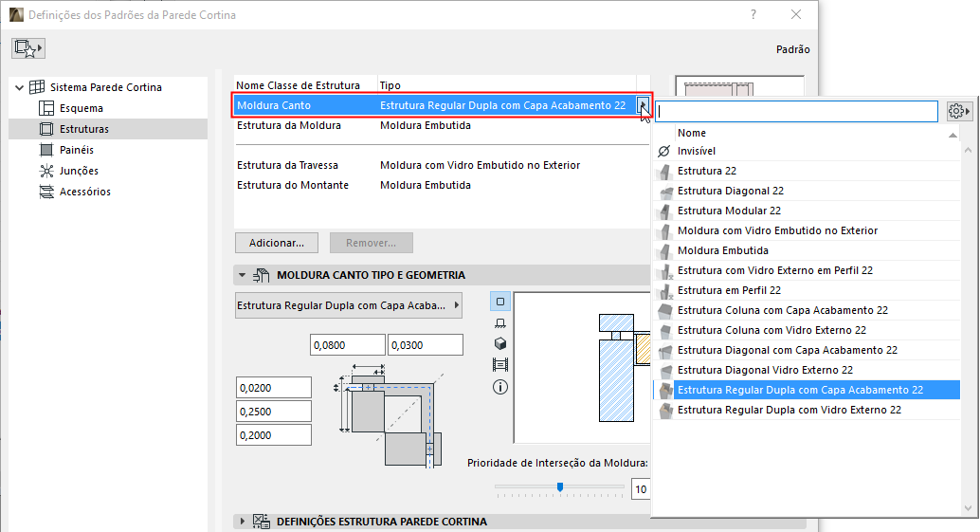The height and width of the screenshot is (532, 980).
Task: Open the Estrutura Regular Dupla com Capa Acaba... dropdown
Action: click(x=349, y=305)
